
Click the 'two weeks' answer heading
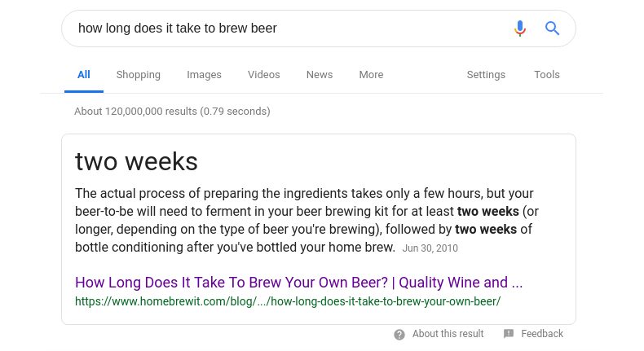pos(136,161)
